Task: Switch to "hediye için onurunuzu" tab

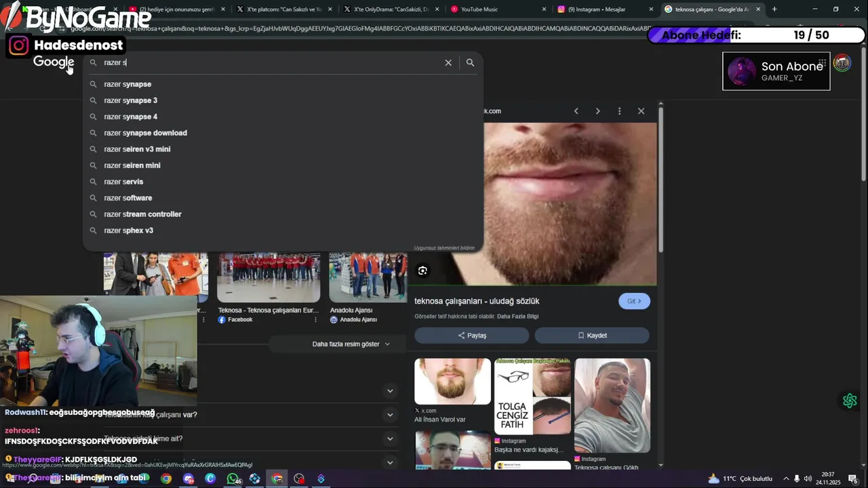Action: 178,9
